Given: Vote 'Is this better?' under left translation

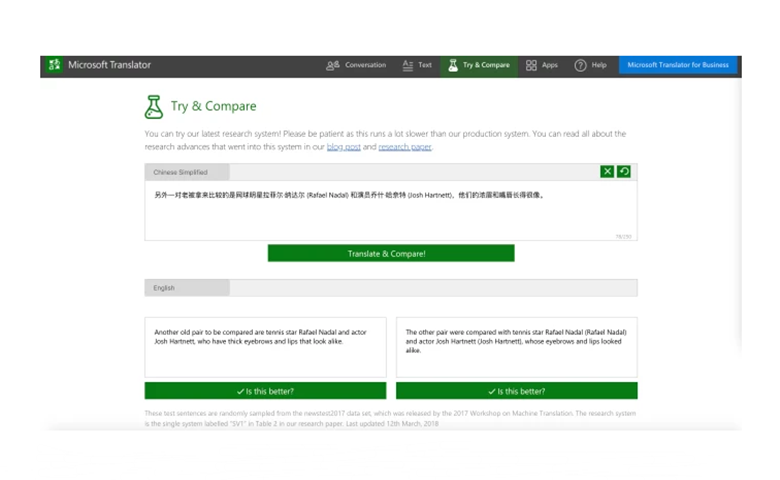Looking at the screenshot, I should coord(265,391).
